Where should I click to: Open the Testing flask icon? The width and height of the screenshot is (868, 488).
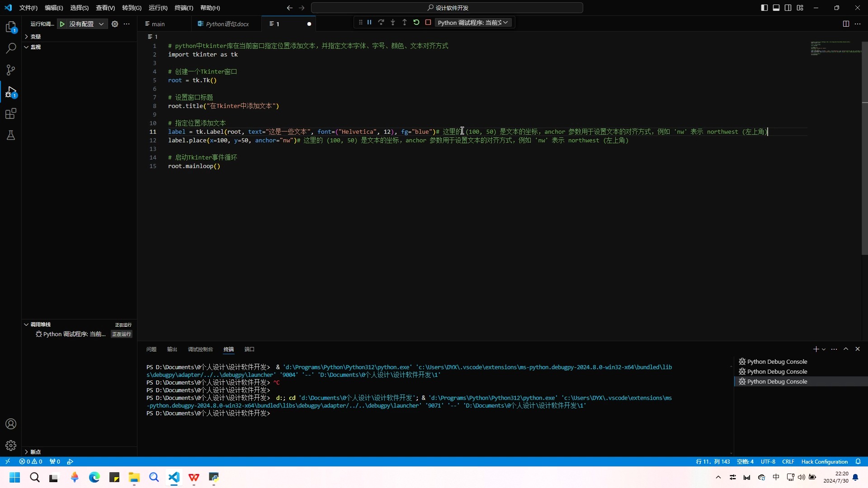11,135
